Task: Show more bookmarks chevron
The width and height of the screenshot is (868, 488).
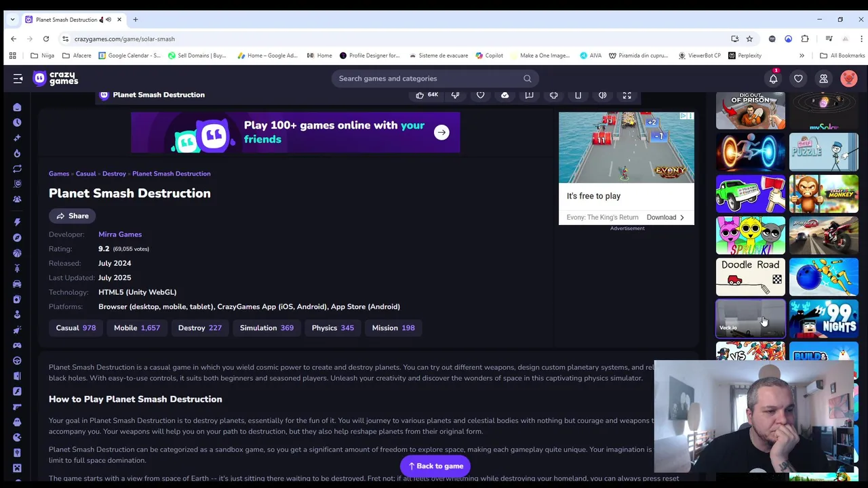Action: click(x=802, y=56)
